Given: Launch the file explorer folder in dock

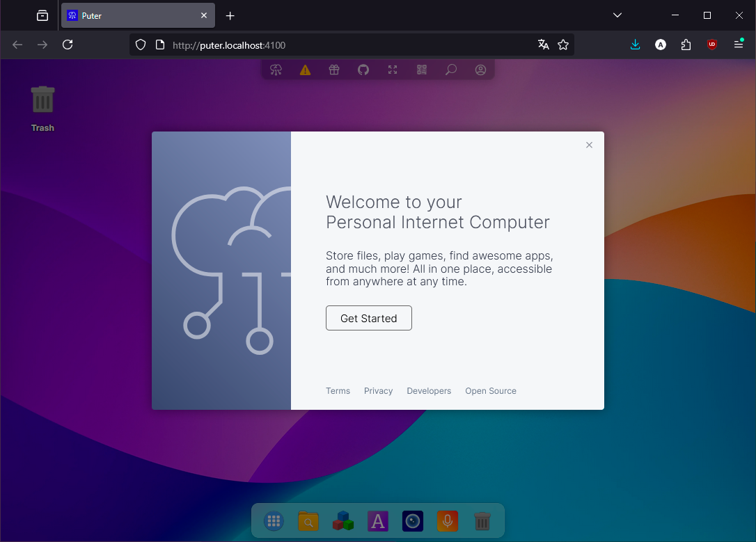Looking at the screenshot, I should tap(308, 521).
